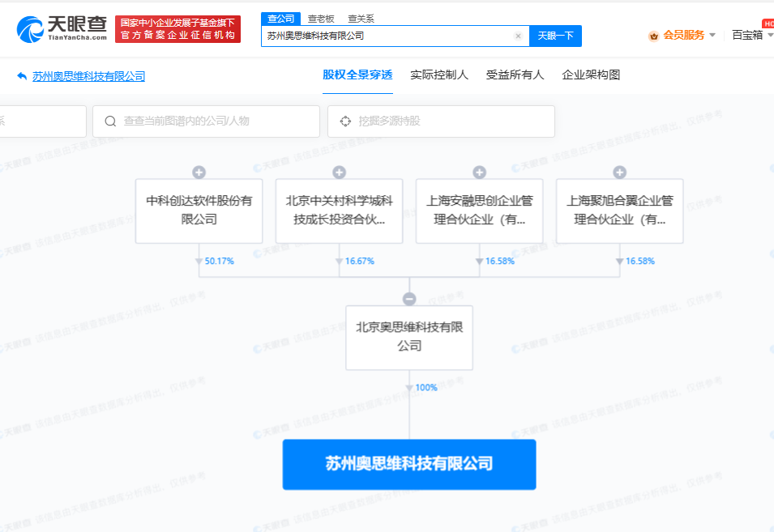Image resolution: width=774 pixels, height=532 pixels.
Task: Switch to the 查关系 search tab
Action: click(361, 19)
